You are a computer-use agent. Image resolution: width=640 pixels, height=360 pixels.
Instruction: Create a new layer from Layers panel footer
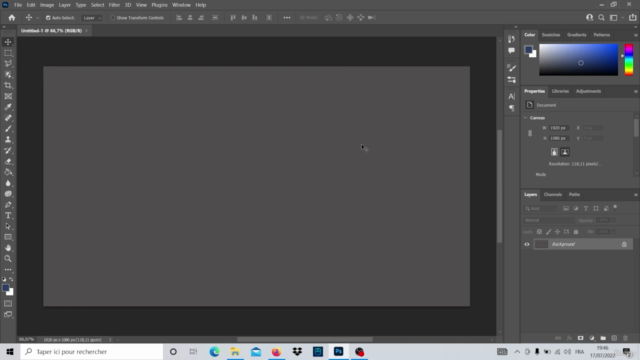pyautogui.click(x=614, y=338)
